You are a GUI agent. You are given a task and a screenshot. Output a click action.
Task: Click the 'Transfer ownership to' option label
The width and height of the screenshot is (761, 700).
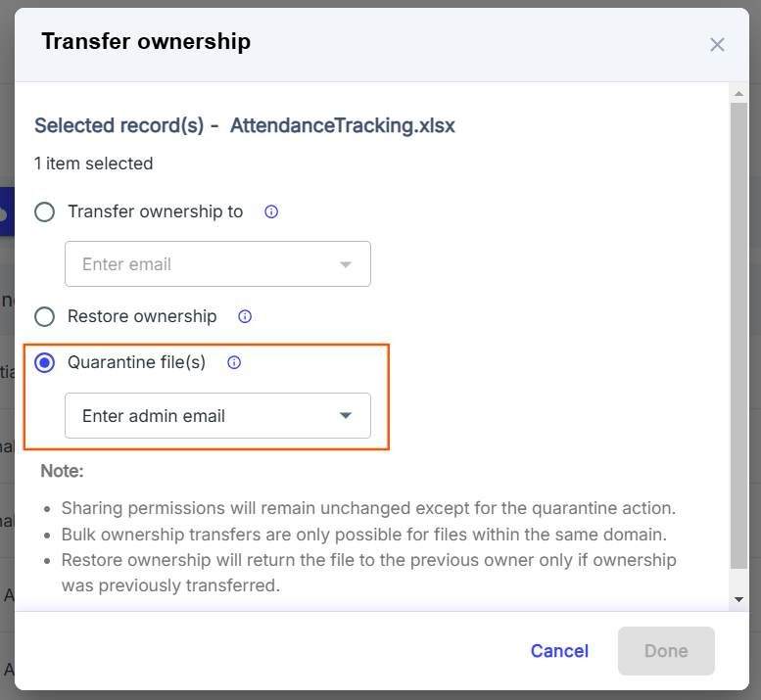tap(156, 212)
